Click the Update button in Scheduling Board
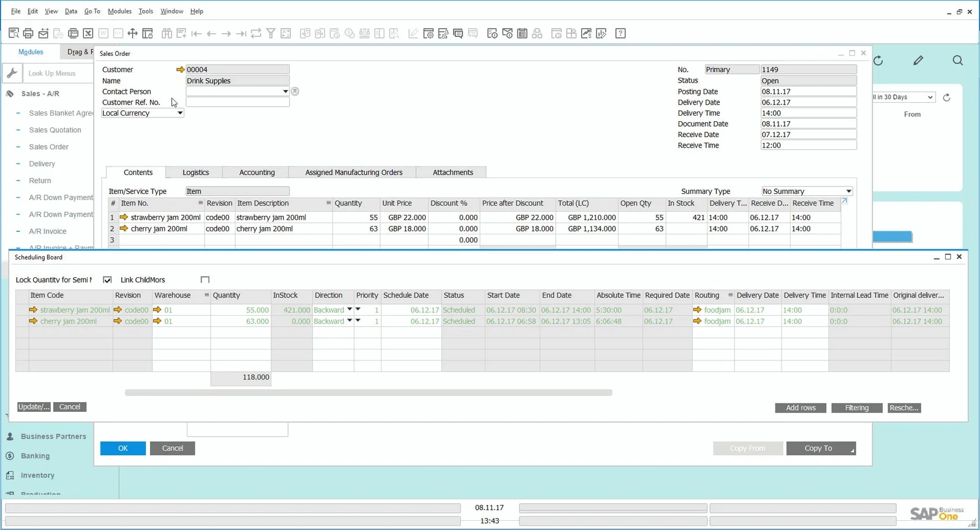Screen dimensions: 980x530 point(33,407)
